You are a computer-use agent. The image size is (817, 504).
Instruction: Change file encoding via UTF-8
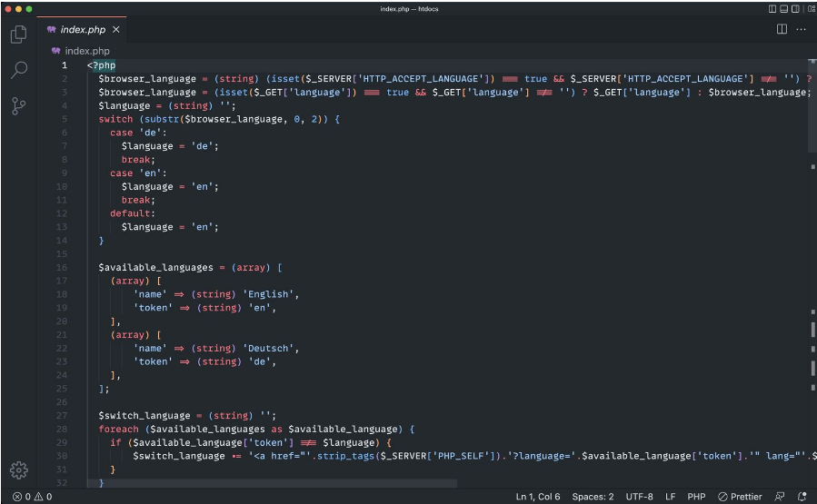coord(639,497)
